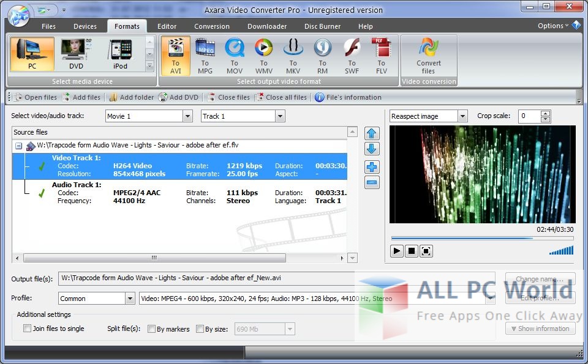
Task: Switch to the Editor tab
Action: click(167, 26)
